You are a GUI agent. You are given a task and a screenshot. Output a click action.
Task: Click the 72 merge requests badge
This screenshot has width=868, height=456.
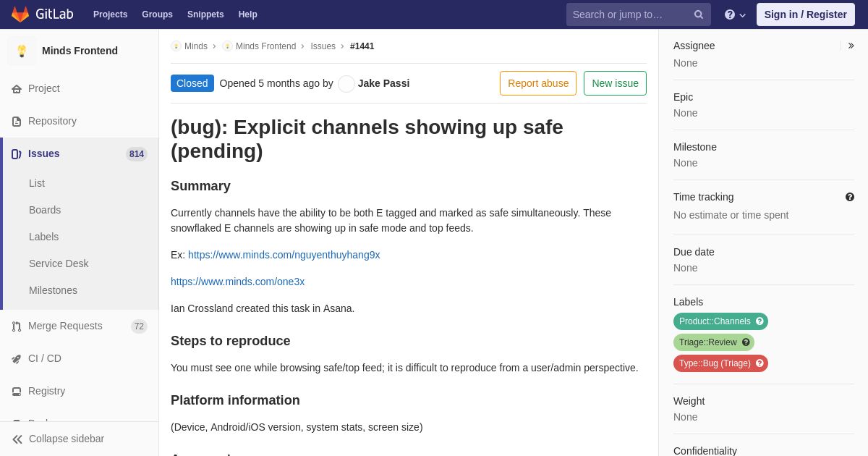click(x=139, y=326)
